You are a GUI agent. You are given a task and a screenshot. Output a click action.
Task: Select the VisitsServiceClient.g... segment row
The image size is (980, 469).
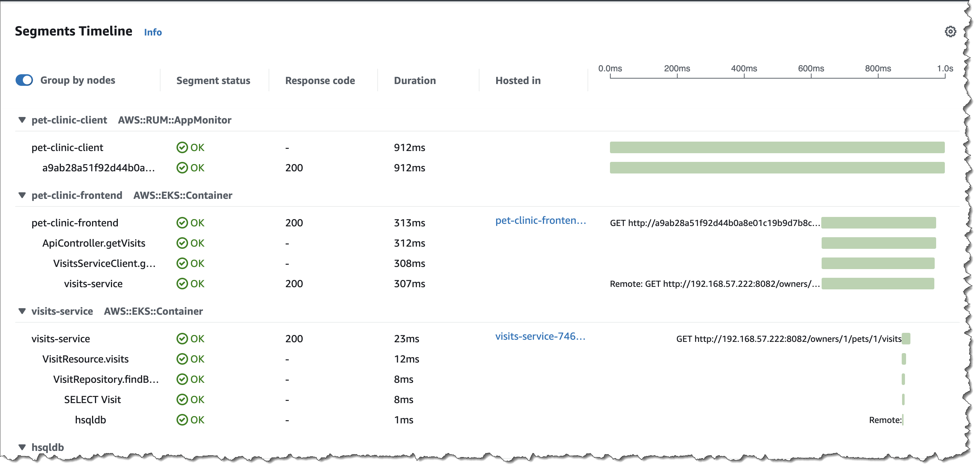click(104, 263)
